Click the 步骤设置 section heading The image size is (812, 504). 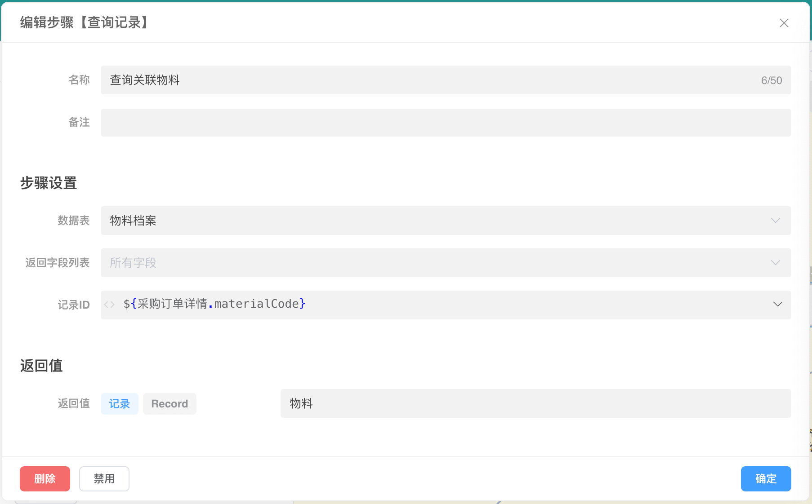tap(49, 183)
